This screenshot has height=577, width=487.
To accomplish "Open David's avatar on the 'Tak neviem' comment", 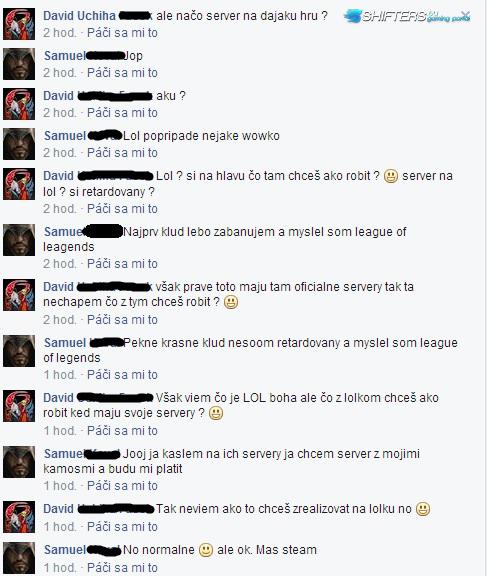I will tap(19, 517).
